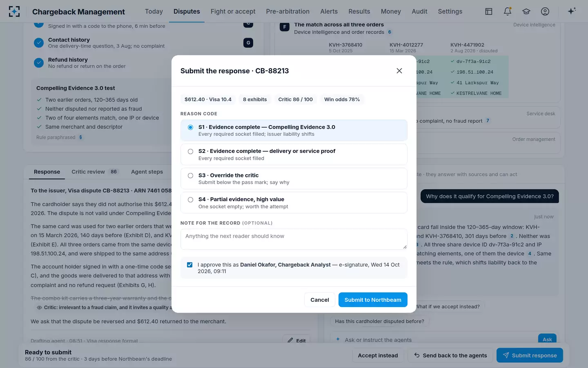Click Send back to the agents

[x=450, y=355]
